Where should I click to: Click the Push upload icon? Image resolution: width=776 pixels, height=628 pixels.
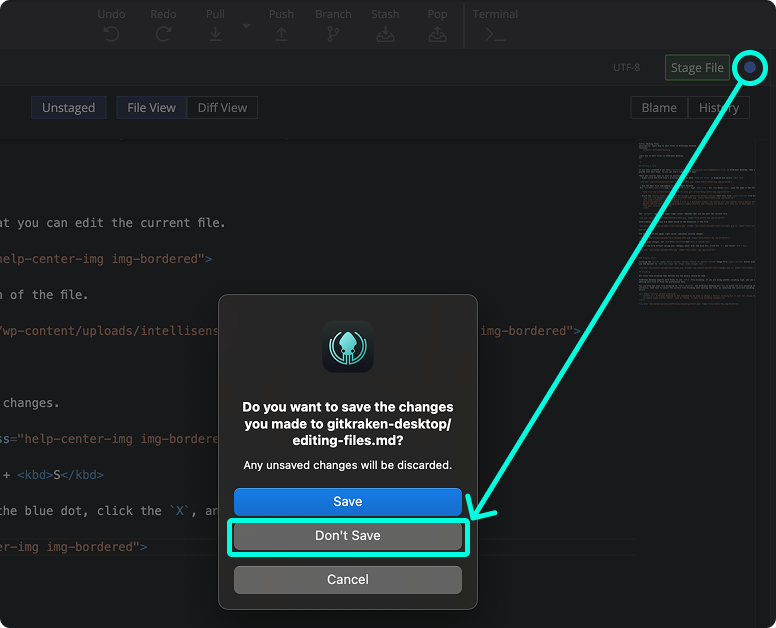click(281, 33)
